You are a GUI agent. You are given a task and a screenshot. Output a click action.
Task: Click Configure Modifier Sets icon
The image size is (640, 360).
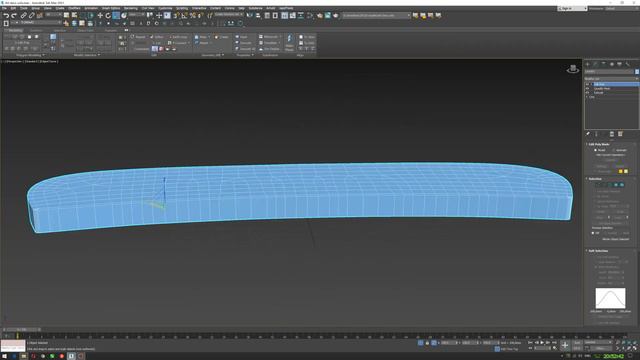[x=620, y=134]
